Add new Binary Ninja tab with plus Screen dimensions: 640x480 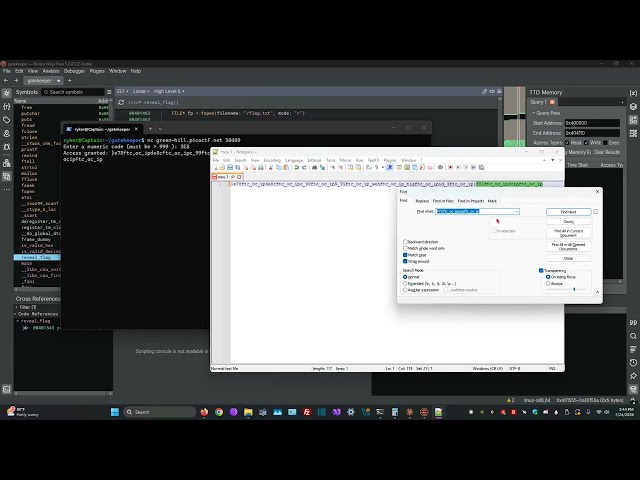click(69, 80)
